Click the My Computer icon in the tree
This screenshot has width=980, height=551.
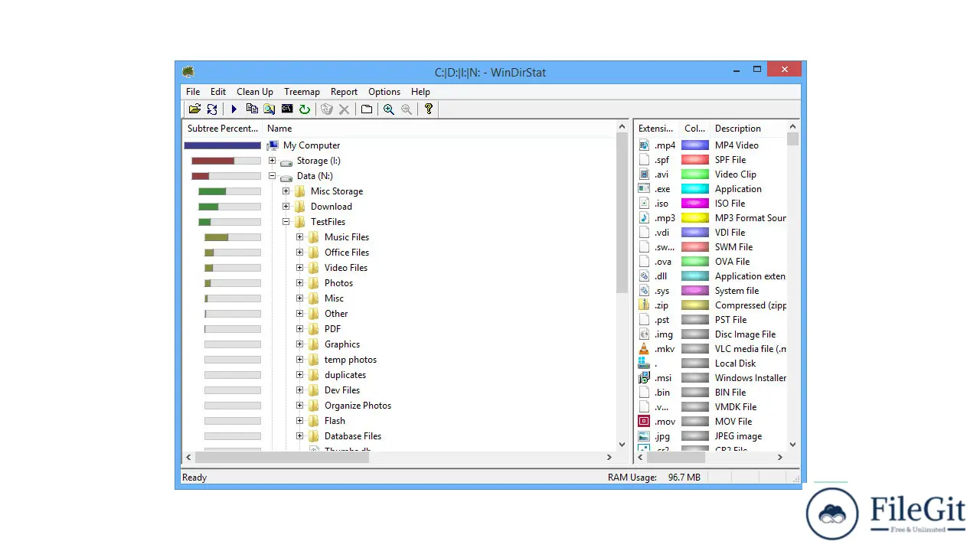[x=273, y=145]
